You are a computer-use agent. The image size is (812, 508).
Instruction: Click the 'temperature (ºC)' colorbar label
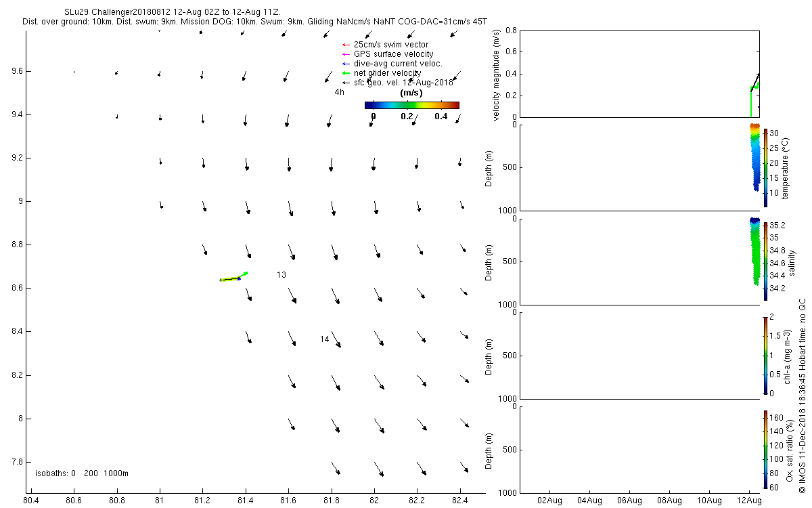tap(786, 167)
